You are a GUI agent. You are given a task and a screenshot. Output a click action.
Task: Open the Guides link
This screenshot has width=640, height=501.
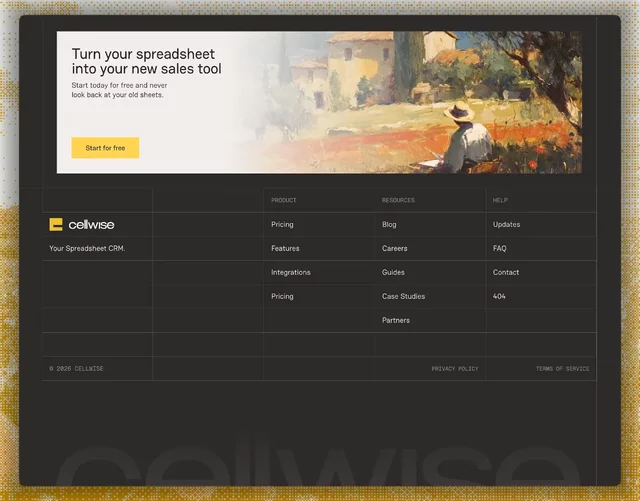pos(393,272)
